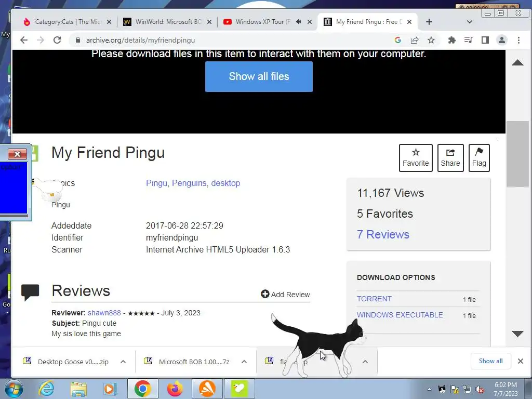Click the page scrollbar up arrow
The height and width of the screenshot is (399, 532).
point(517,62)
